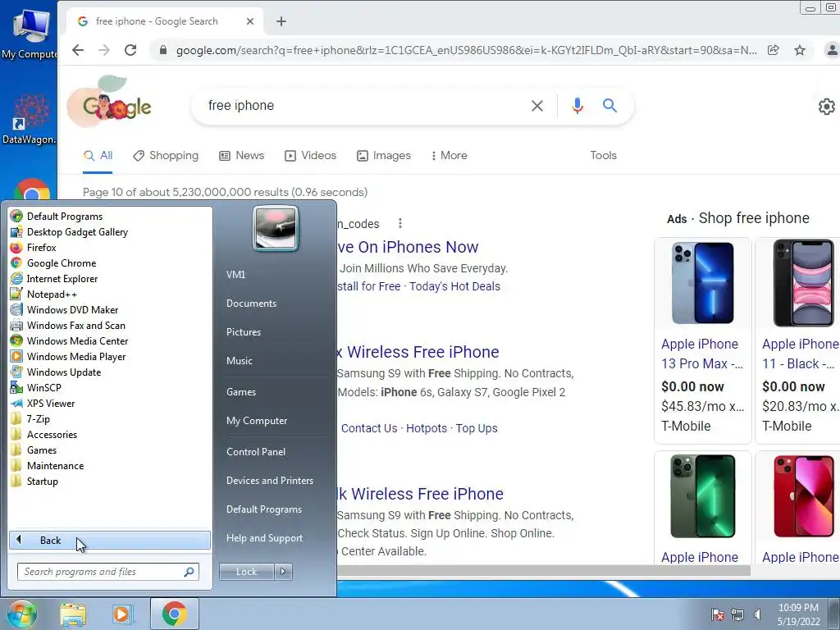Click the Action Center flag in tray
840x630 pixels.
point(717,614)
